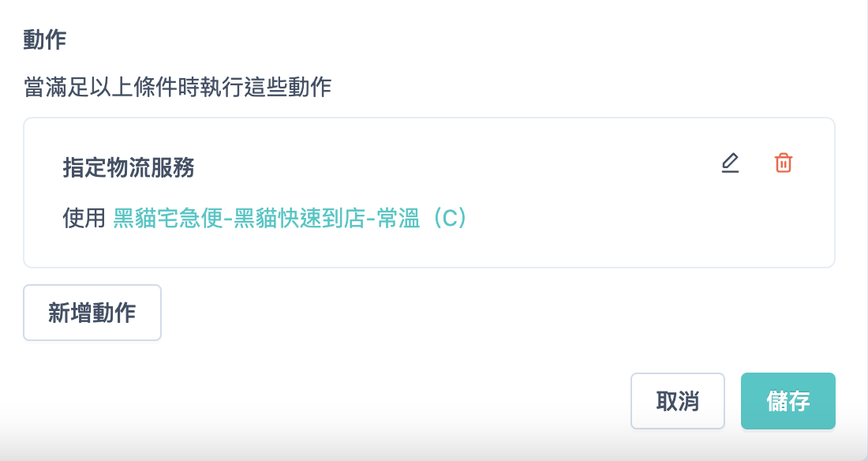Choose the teal 儲存 button to confirm
This screenshot has width=868, height=461.
point(788,400)
